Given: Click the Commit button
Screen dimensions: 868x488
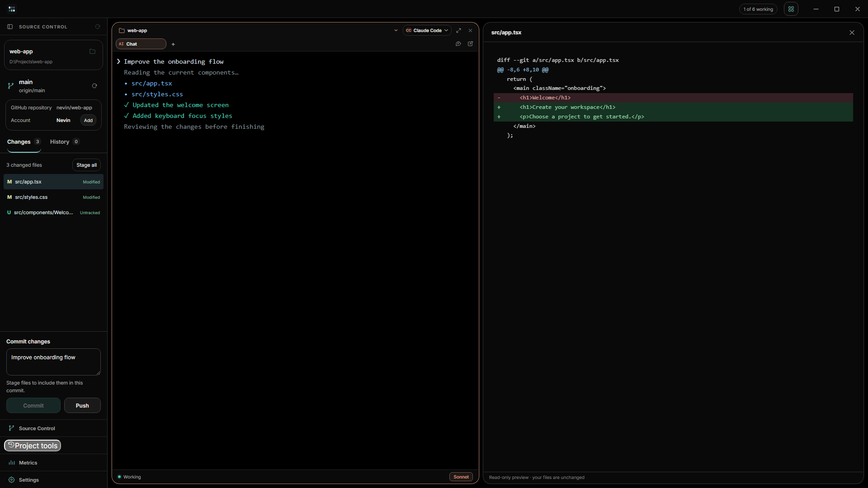Looking at the screenshot, I should coord(33,405).
